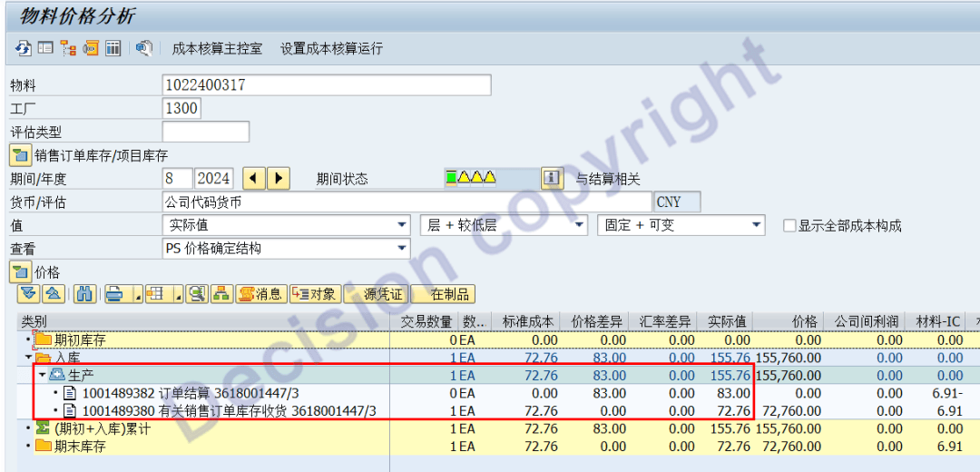Select the 期末库存 tree row
Image resolution: width=980 pixels, height=472 pixels.
[x=80, y=447]
